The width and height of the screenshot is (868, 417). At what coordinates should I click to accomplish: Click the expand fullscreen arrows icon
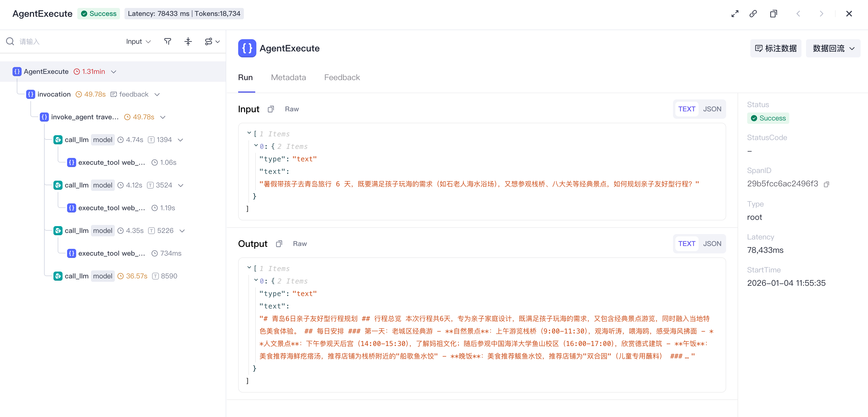[735, 14]
